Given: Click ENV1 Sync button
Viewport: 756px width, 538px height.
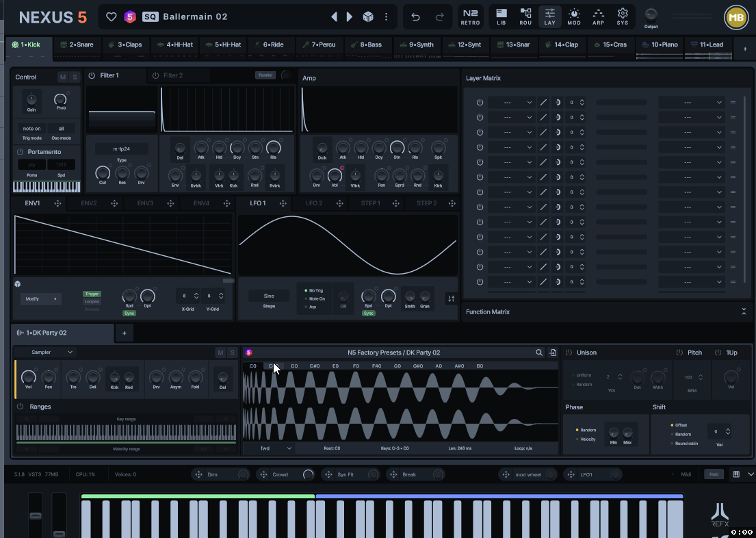Looking at the screenshot, I should (x=129, y=313).
